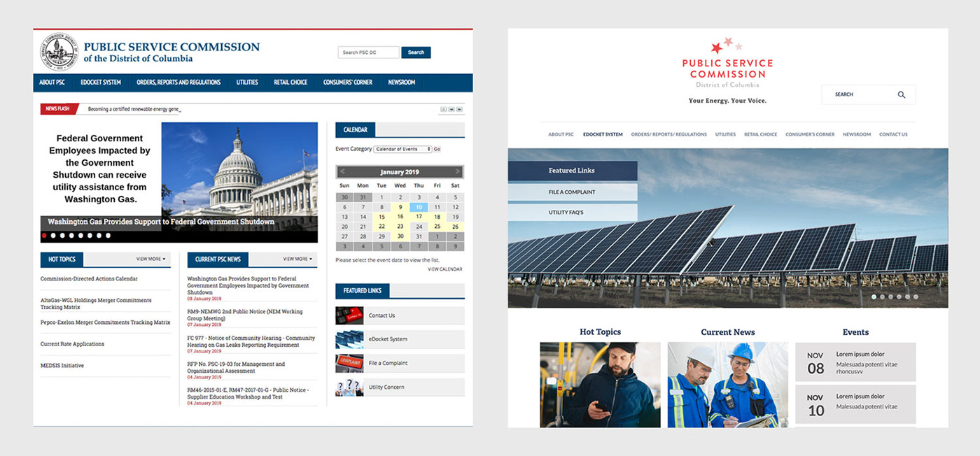Viewport: 980px width, 456px height.
Task: Show previous news flash item
Action: [x=452, y=109]
